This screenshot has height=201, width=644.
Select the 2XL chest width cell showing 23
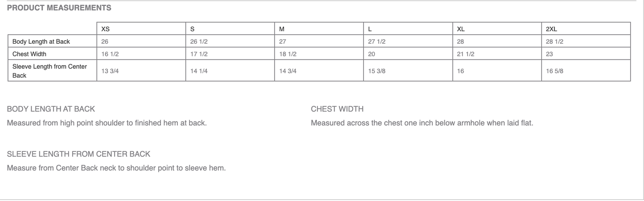550,54
